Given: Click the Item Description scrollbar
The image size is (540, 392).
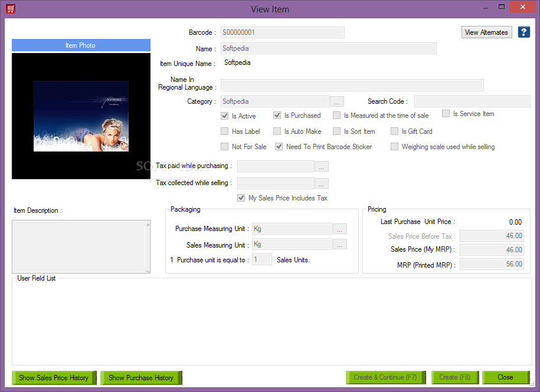Looking at the screenshot, I should pos(148,246).
